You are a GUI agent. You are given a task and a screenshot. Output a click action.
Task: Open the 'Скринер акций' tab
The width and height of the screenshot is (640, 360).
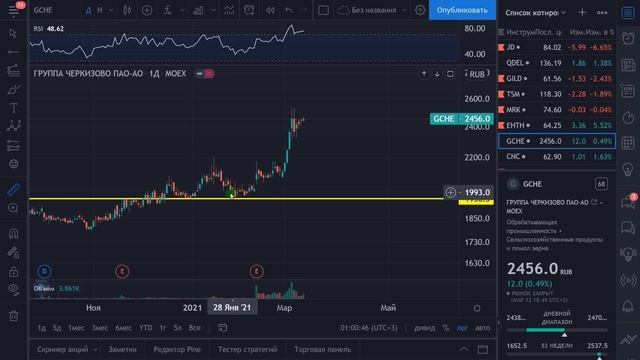click(x=62, y=349)
